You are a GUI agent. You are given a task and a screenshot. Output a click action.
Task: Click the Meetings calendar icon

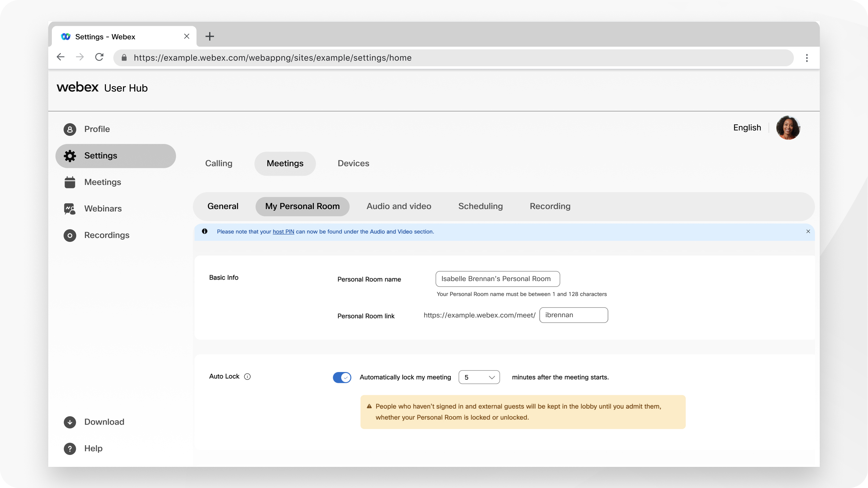(70, 182)
